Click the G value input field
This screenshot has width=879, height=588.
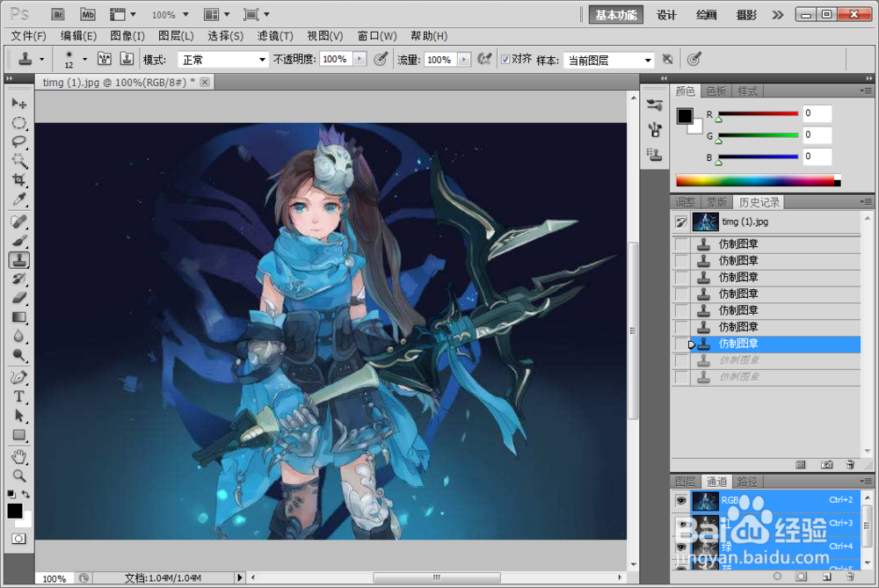click(x=817, y=135)
